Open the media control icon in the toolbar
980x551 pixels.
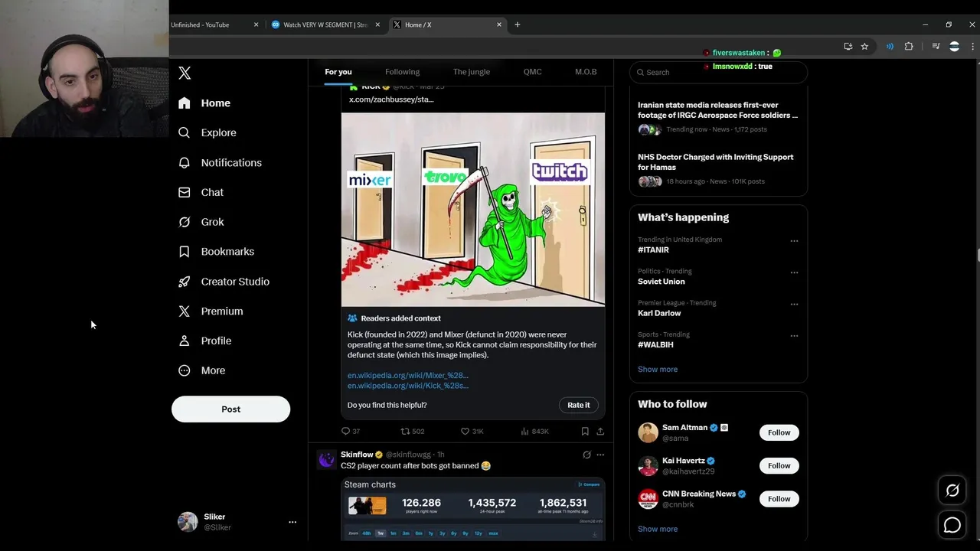pos(936,47)
